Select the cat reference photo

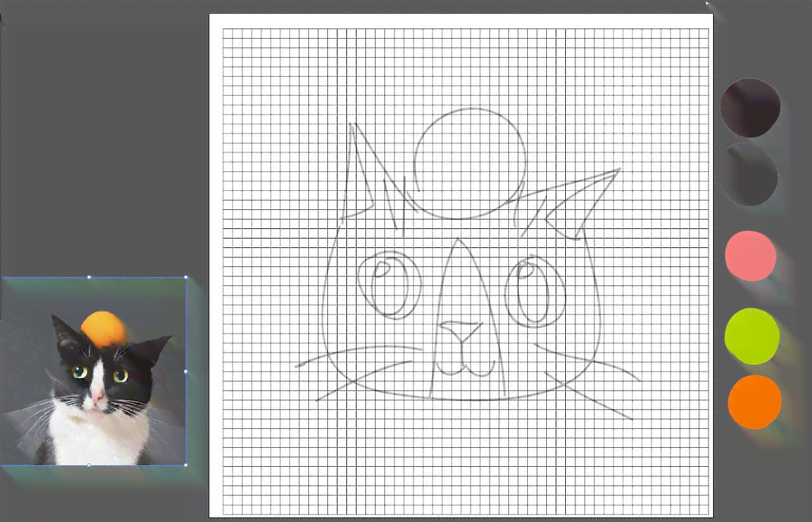pyautogui.click(x=93, y=371)
